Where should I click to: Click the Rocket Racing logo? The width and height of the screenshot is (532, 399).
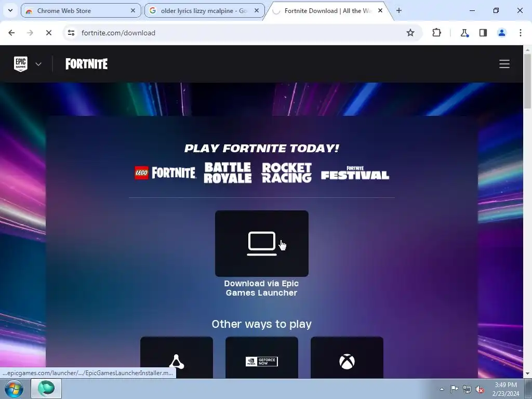tap(287, 172)
